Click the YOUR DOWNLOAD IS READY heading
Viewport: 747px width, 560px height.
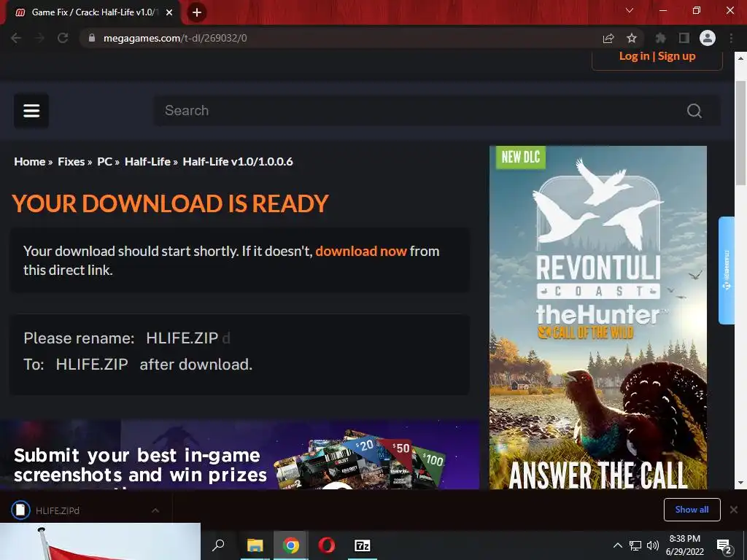pyautogui.click(x=170, y=203)
